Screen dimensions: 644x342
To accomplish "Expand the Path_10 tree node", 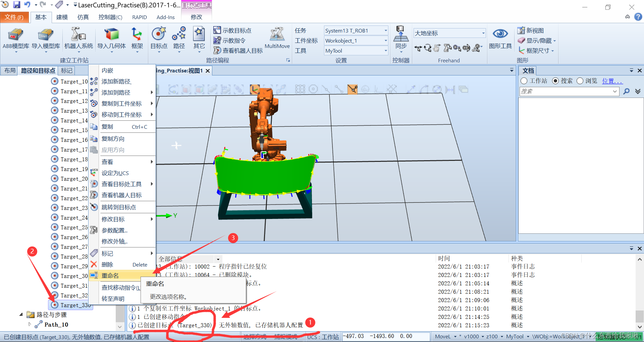I will tap(30, 324).
